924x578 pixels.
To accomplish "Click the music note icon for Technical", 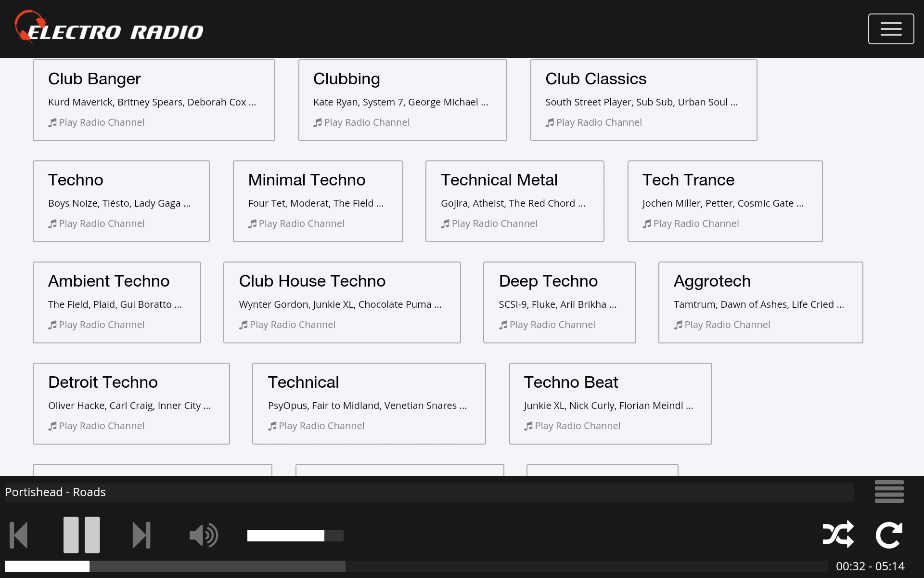I will pyautogui.click(x=272, y=426).
